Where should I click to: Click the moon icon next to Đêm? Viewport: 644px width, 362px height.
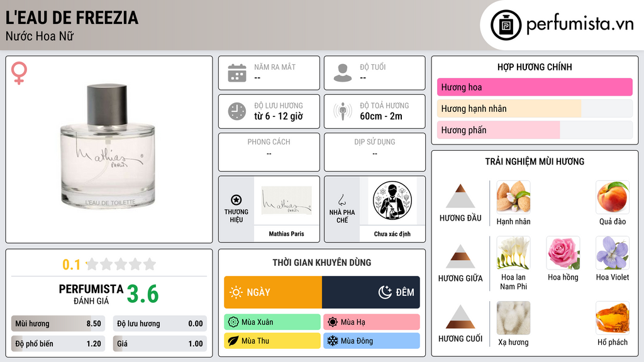385,292
